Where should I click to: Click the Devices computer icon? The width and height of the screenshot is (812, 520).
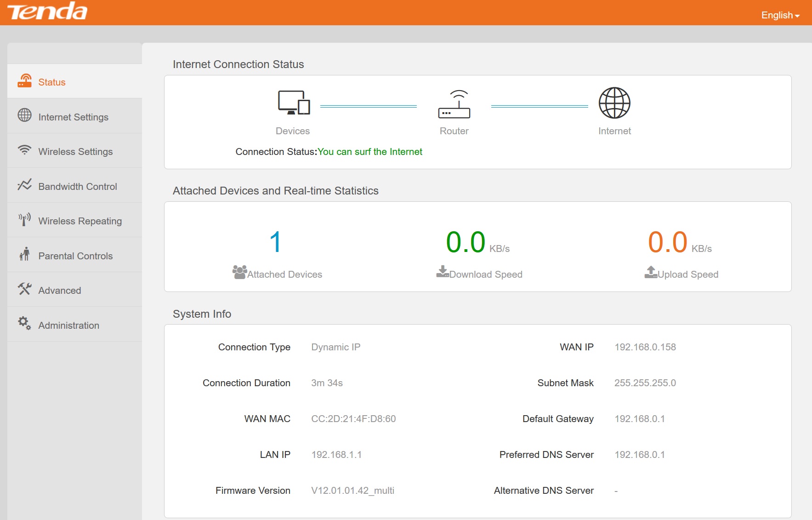[x=294, y=103]
